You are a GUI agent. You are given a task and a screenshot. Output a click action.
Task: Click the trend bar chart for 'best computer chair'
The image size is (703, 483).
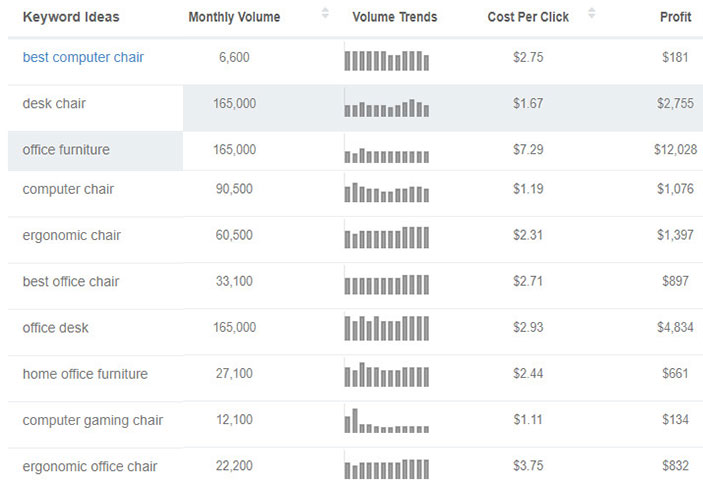click(386, 60)
